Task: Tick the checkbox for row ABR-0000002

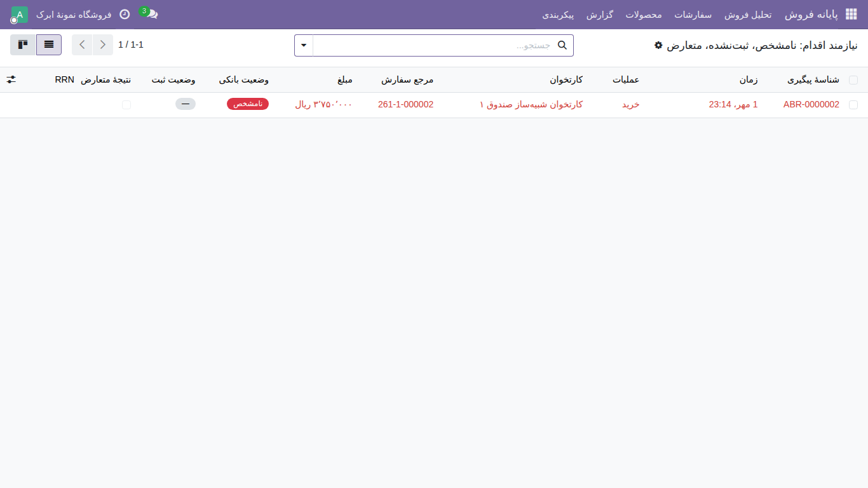Action: coord(853,105)
